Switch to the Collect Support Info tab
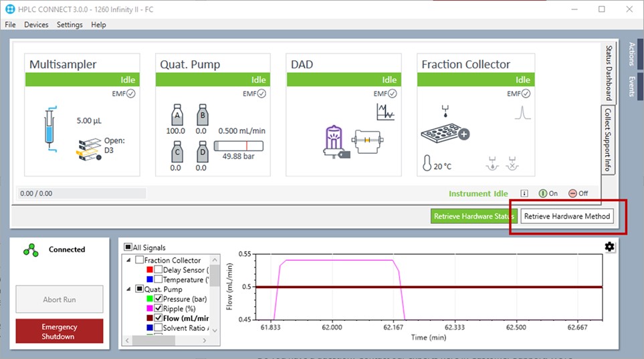644x359 pixels. click(608, 140)
